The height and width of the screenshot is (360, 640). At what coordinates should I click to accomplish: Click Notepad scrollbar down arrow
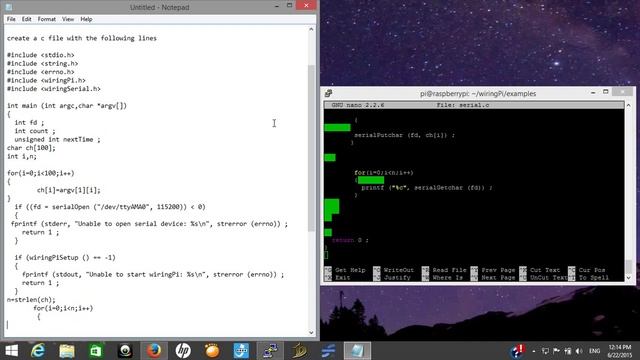(x=311, y=332)
